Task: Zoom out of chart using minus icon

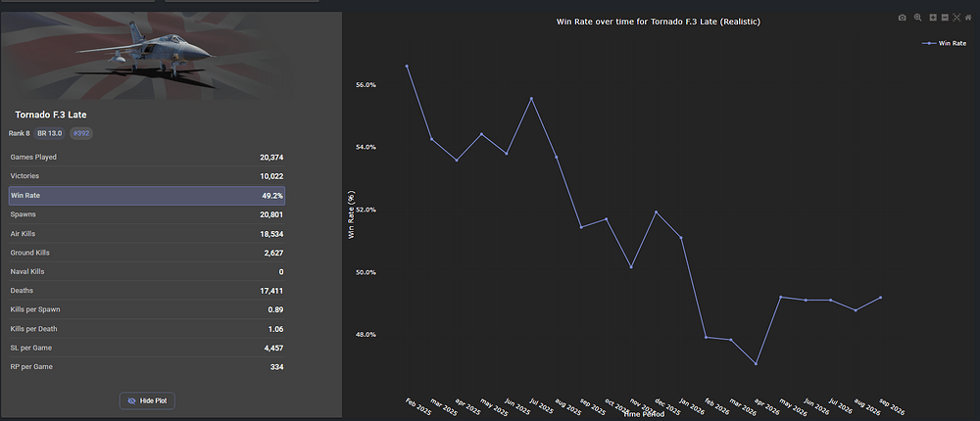Action: [945, 18]
